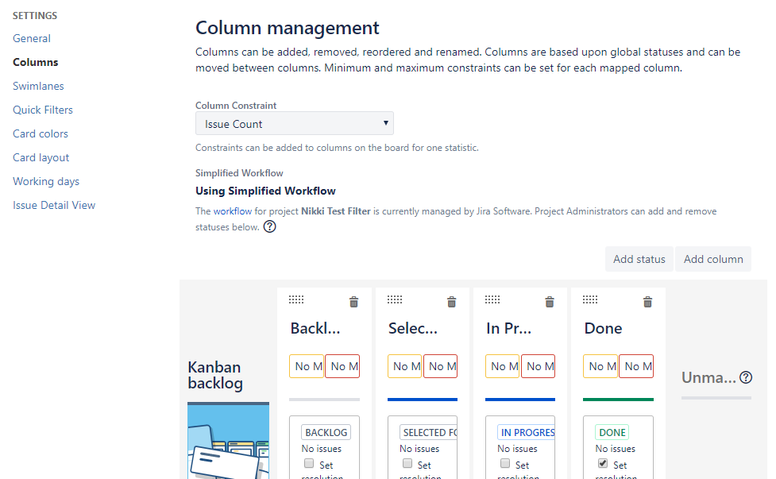Open Card colors settings

point(40,134)
